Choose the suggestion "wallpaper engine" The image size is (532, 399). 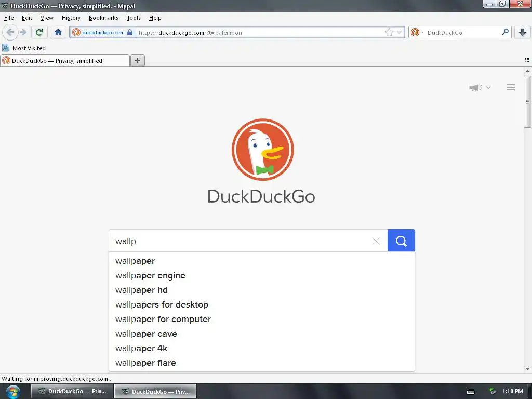click(262, 275)
